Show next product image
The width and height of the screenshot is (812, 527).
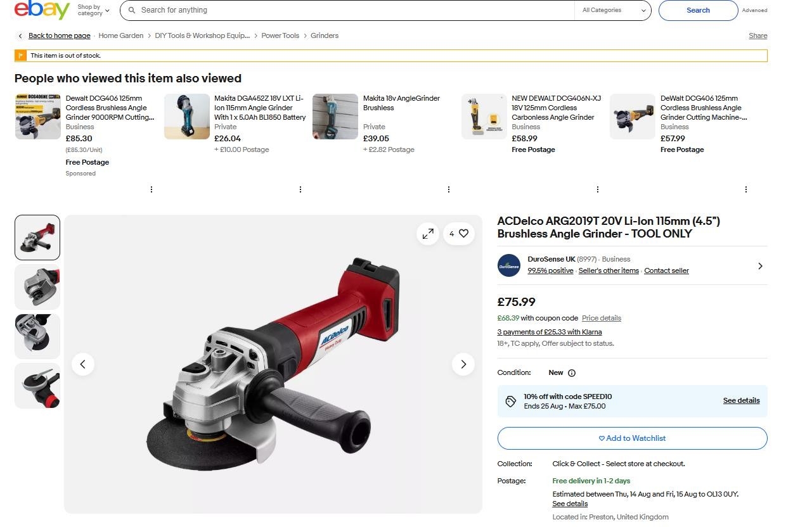463,364
